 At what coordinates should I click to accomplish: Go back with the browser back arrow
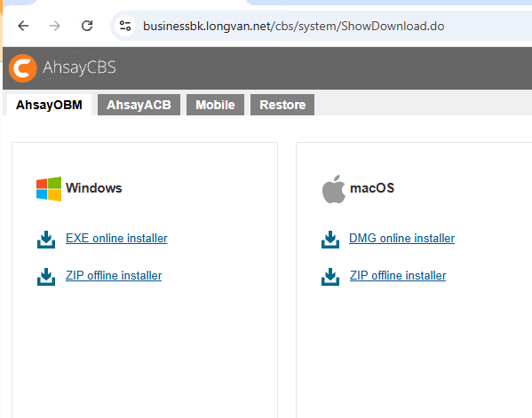click(23, 26)
